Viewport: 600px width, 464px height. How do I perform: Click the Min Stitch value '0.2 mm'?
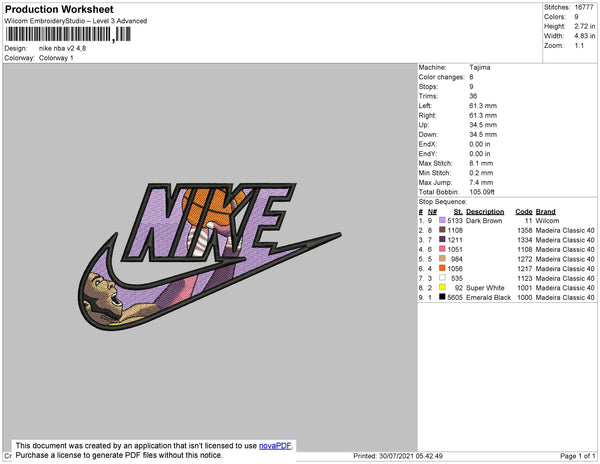tap(481, 173)
